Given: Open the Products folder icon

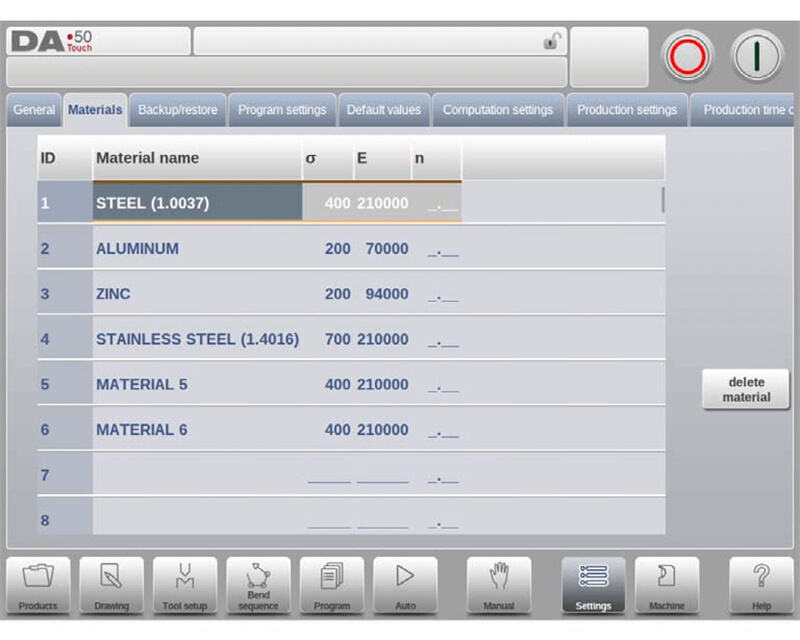Looking at the screenshot, I should coord(38,585).
